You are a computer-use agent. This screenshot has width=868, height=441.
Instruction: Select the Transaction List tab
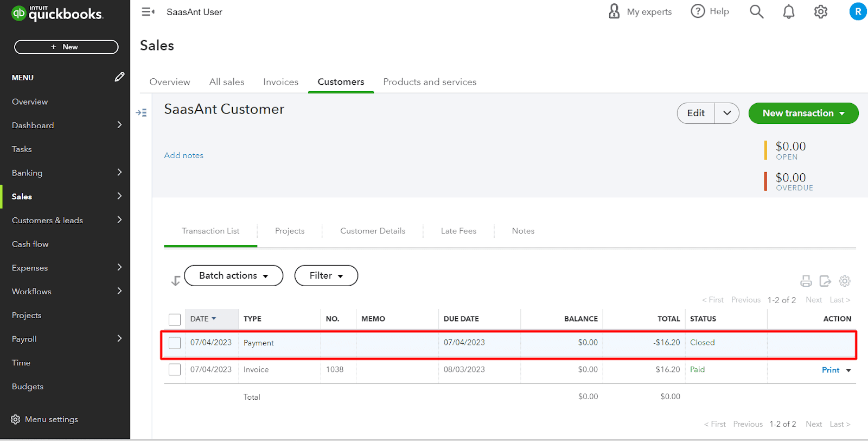(210, 231)
